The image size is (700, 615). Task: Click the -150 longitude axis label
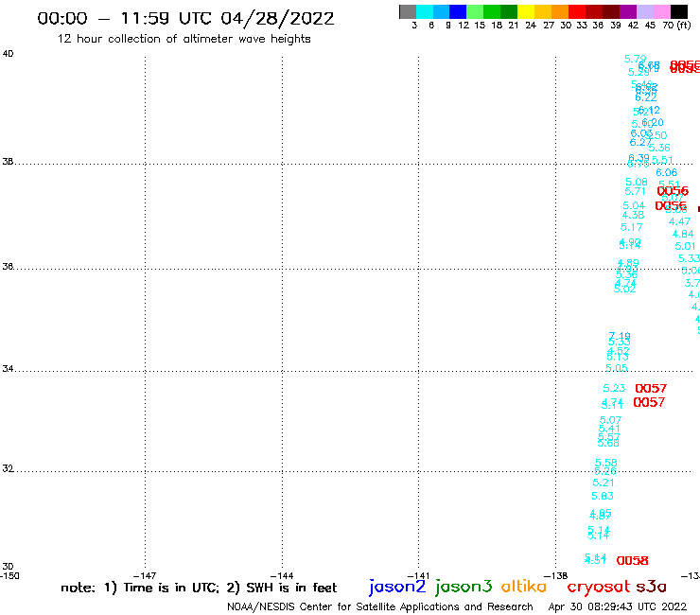[9, 576]
